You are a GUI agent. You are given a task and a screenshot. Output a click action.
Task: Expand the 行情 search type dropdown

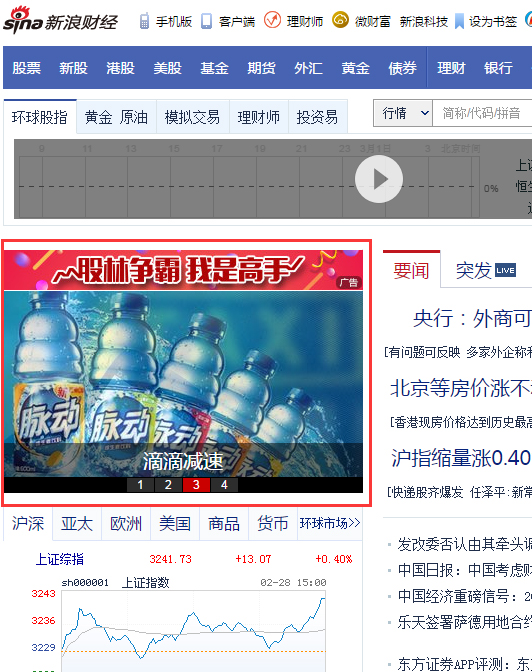click(403, 113)
